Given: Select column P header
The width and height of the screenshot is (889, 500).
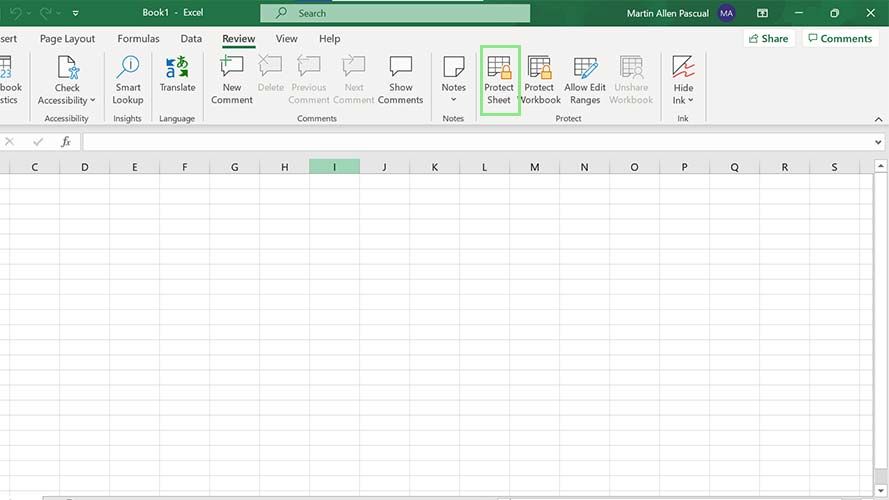Looking at the screenshot, I should 684,167.
